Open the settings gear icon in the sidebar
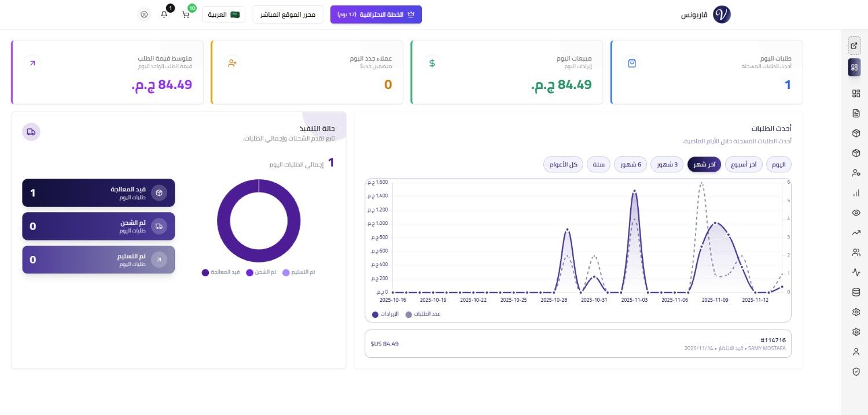 [855, 312]
